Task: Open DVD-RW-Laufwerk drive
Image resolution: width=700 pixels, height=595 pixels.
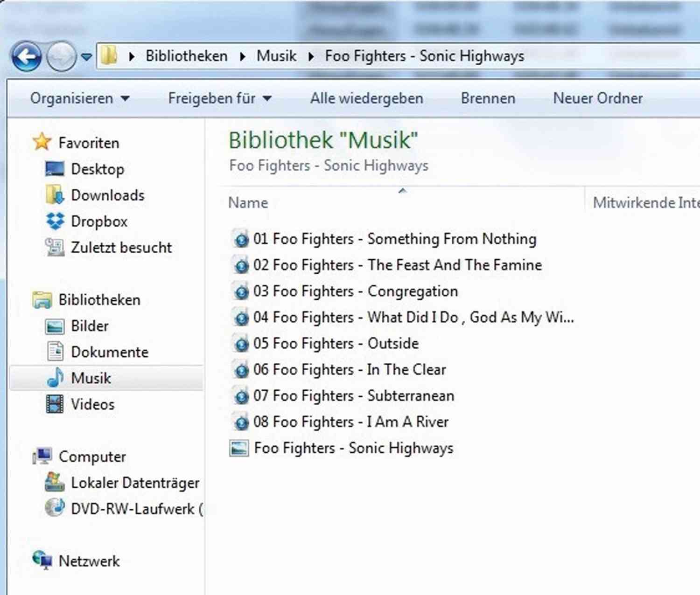Action: click(x=137, y=509)
